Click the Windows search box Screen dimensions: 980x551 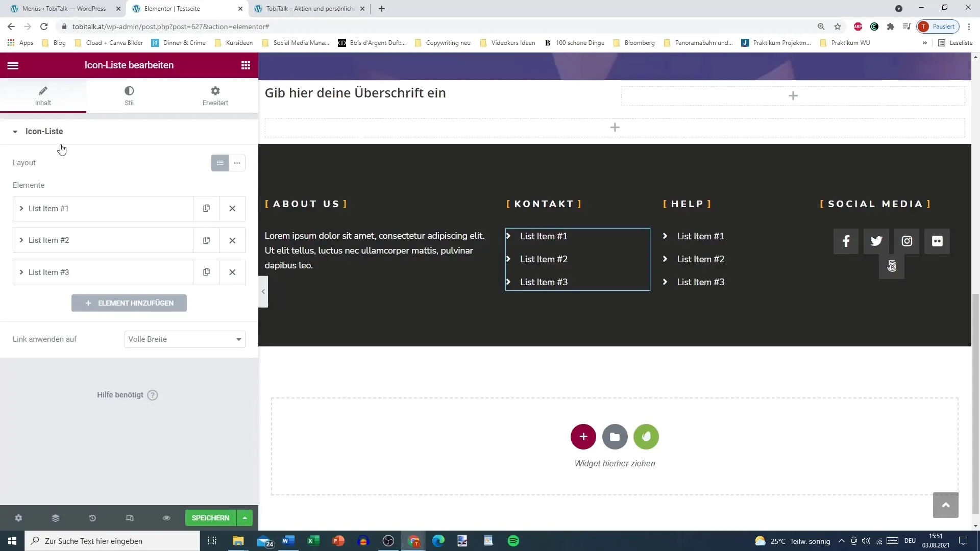(x=112, y=541)
